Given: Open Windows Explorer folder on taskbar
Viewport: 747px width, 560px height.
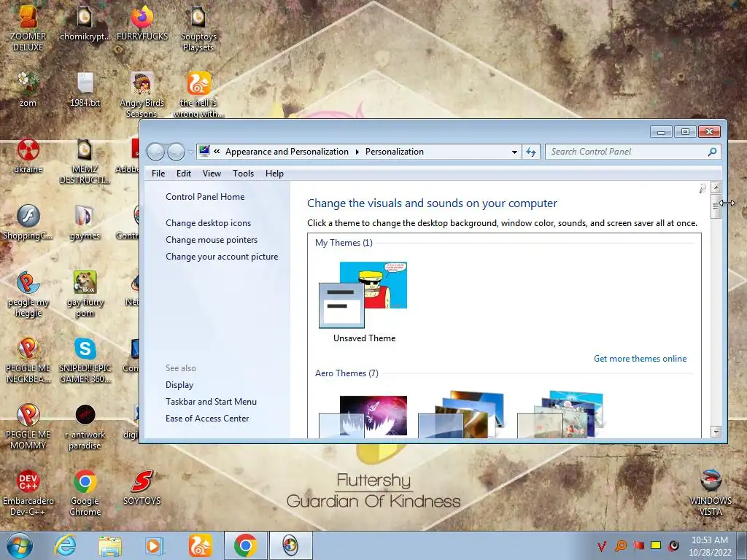Looking at the screenshot, I should (110, 545).
